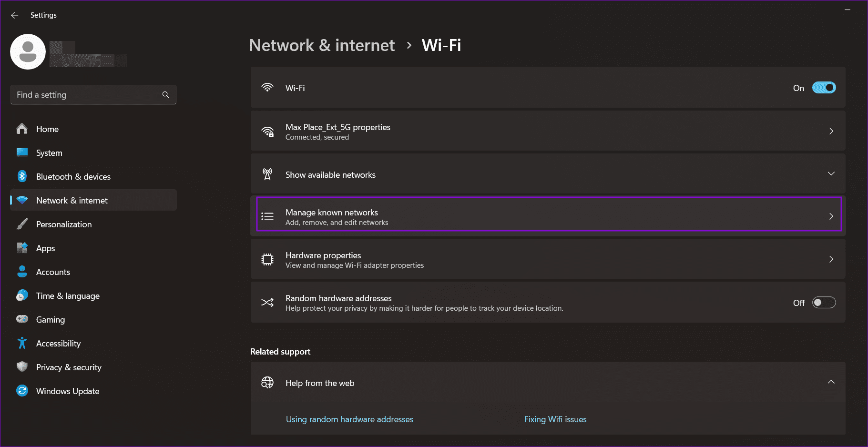Click inside the Find a setting search box

[86, 94]
